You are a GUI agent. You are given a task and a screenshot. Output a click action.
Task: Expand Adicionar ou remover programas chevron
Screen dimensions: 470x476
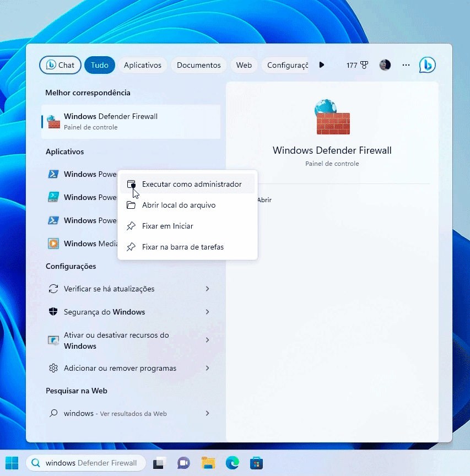pos(208,368)
